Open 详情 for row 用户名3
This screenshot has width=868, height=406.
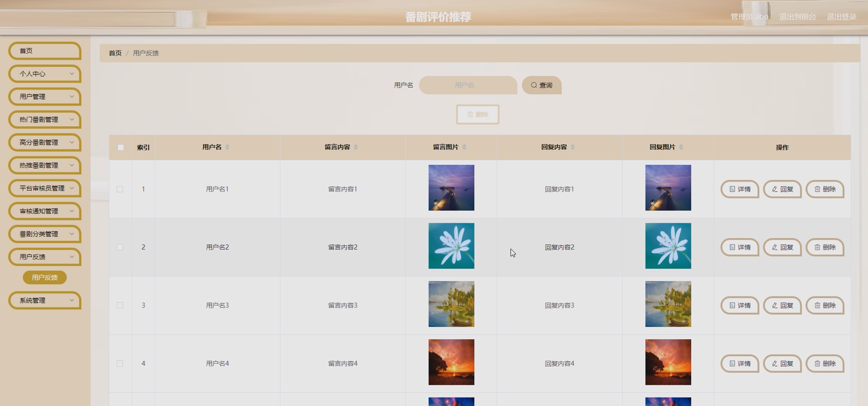pyautogui.click(x=740, y=305)
